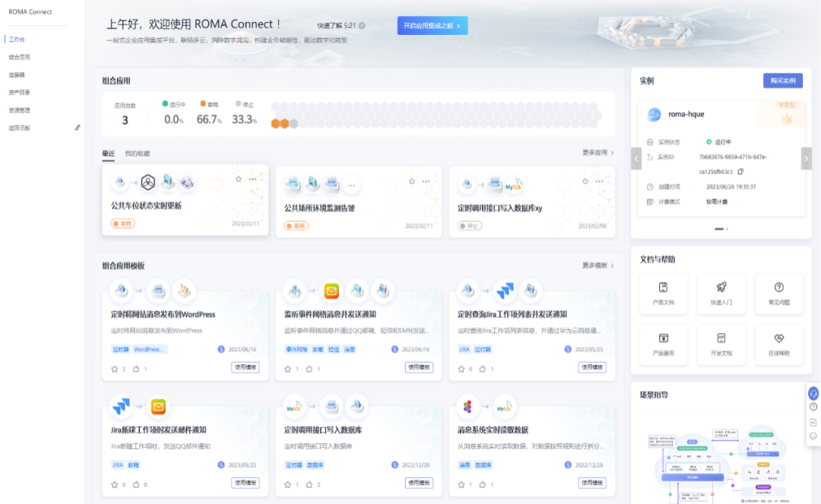Use template 定时将网站消息发布到WordPress
Screen dimensions: 821x504
[246, 367]
